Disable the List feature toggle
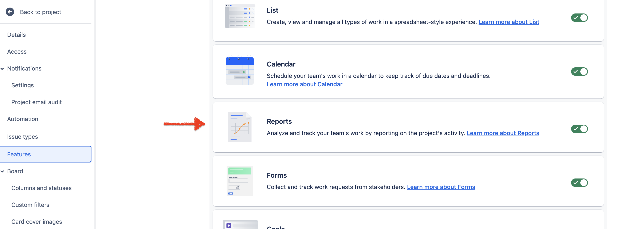 click(579, 18)
